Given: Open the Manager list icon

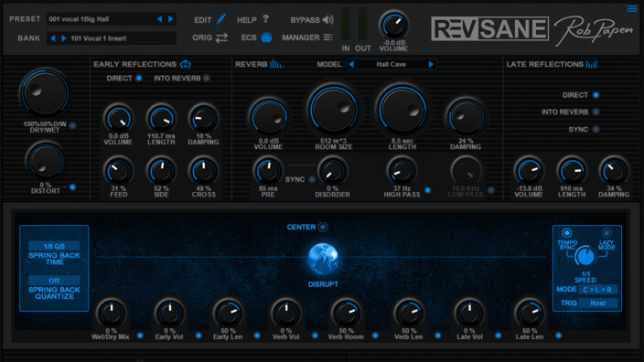Looking at the screenshot, I should [327, 37].
